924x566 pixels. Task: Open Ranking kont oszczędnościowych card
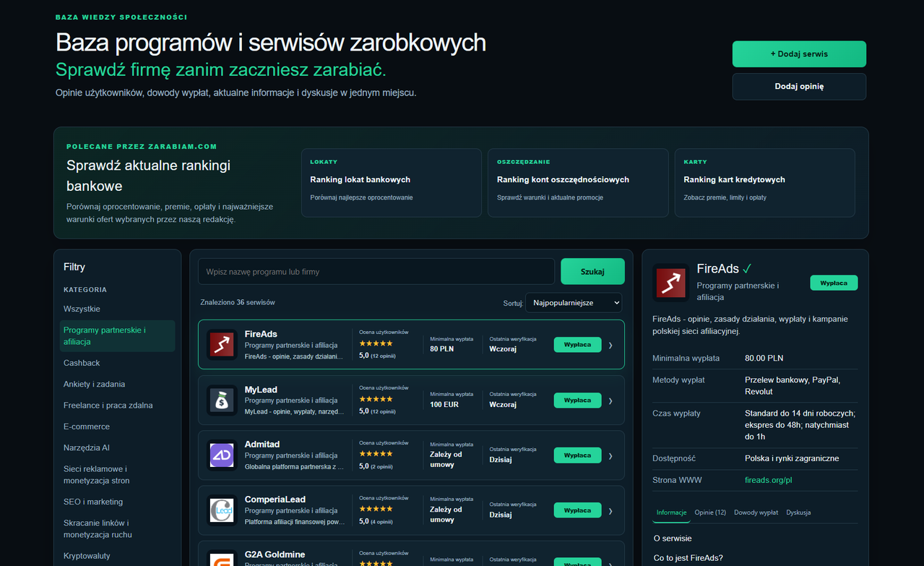click(x=578, y=183)
